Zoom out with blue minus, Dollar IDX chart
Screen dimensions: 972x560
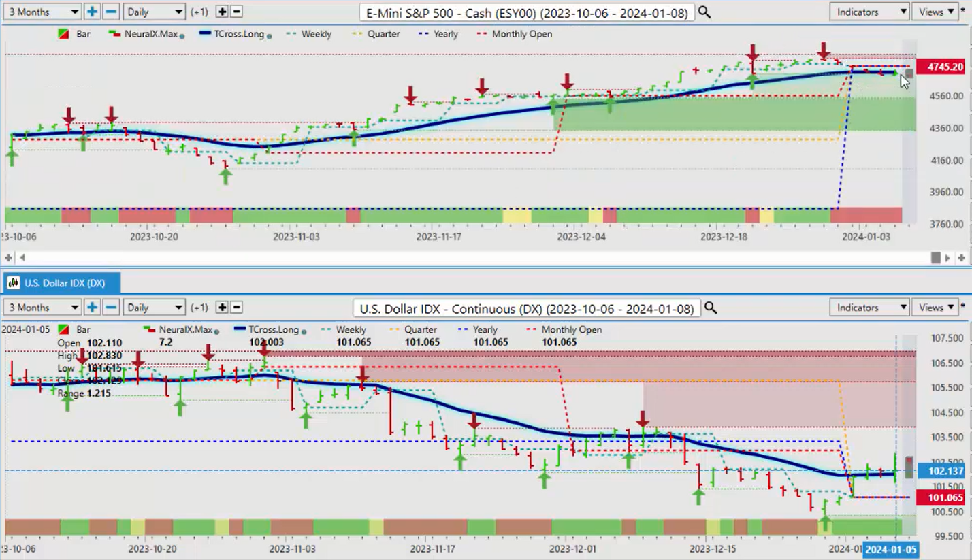pos(110,308)
